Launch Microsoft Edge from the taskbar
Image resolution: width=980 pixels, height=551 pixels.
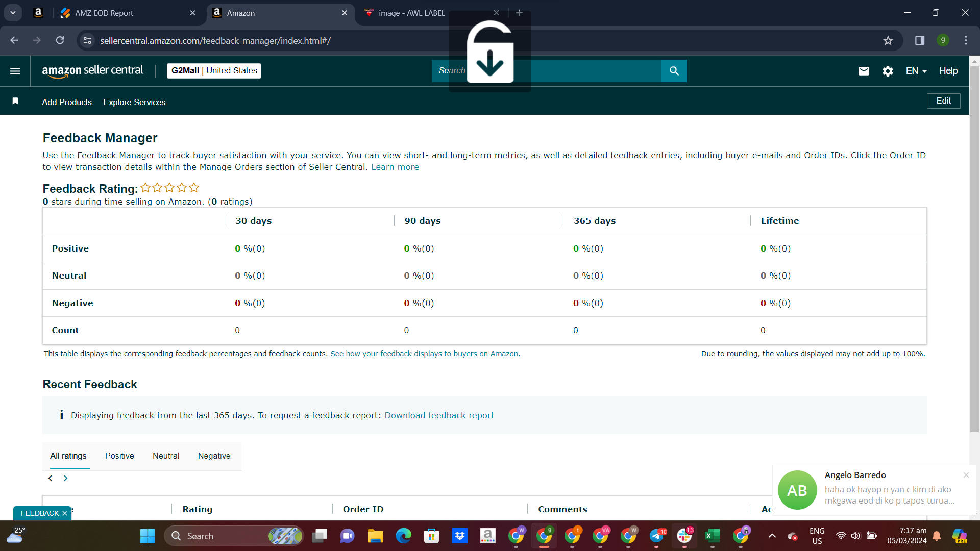[403, 536]
